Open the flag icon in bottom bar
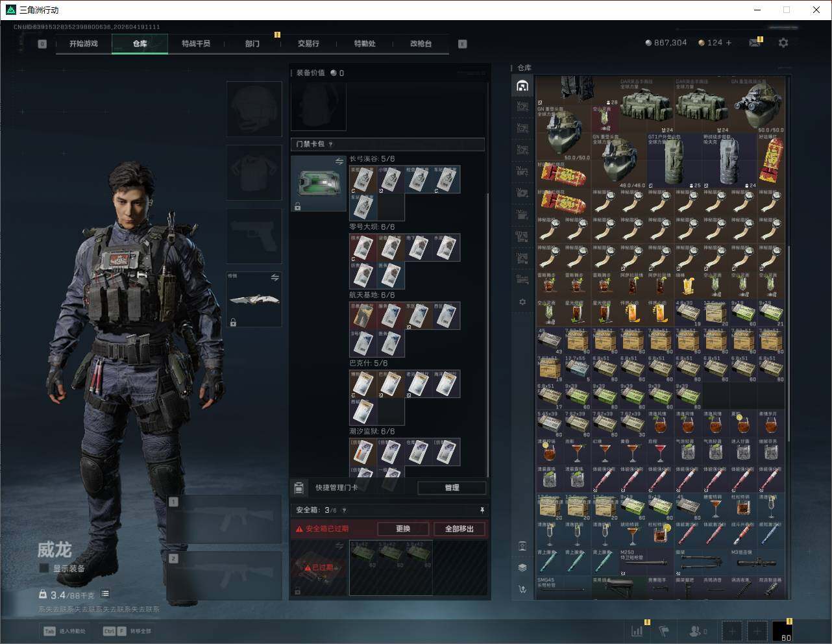The image size is (832, 644). pos(664,630)
